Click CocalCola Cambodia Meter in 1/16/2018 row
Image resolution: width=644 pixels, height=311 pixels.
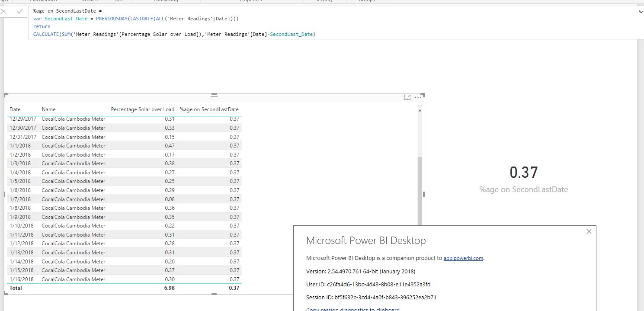tap(74, 279)
